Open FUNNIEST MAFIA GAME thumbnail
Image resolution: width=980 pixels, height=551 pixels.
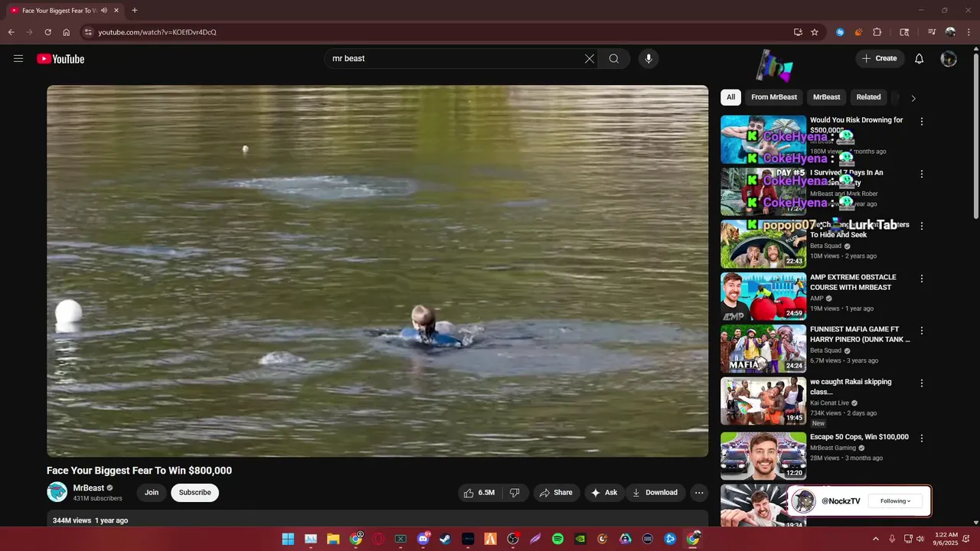[x=763, y=349]
